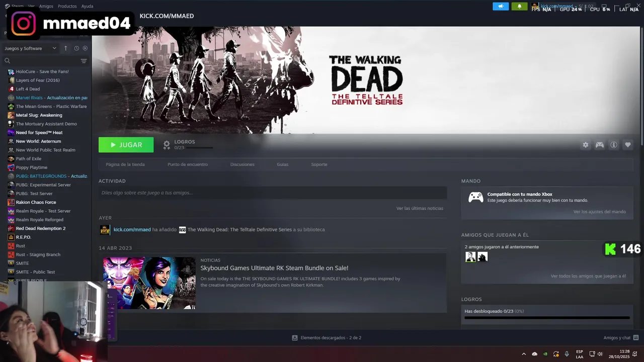Viewport: 644px width, 362px height.
Task: Click first friend avatar who played
Action: (x=470, y=257)
